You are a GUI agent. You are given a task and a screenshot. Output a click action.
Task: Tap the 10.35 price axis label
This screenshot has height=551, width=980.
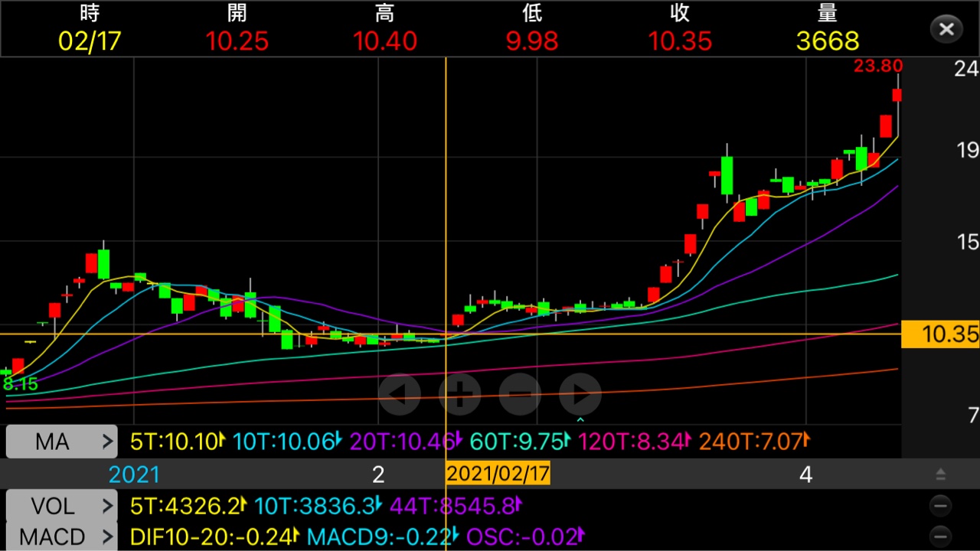(x=940, y=334)
